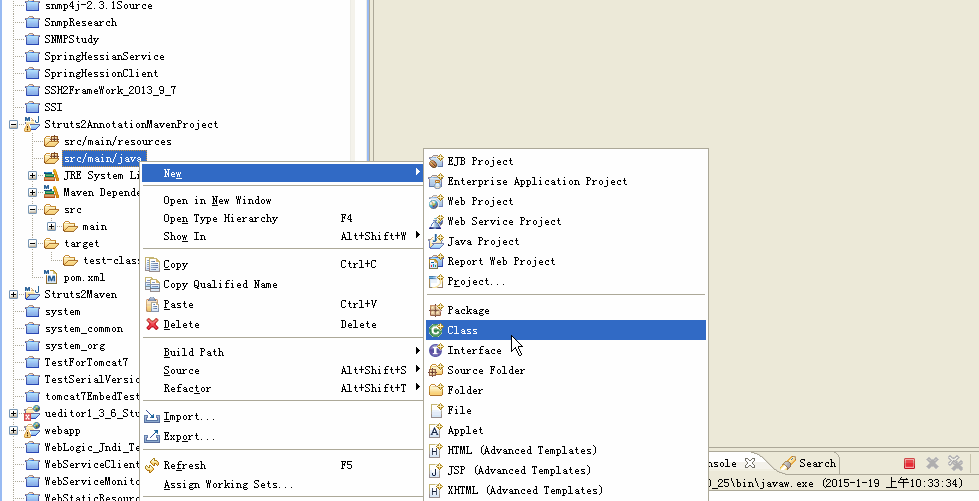
Task: Collapse the Struts2AnnotationMavenProject tree node
Action: tap(13, 125)
